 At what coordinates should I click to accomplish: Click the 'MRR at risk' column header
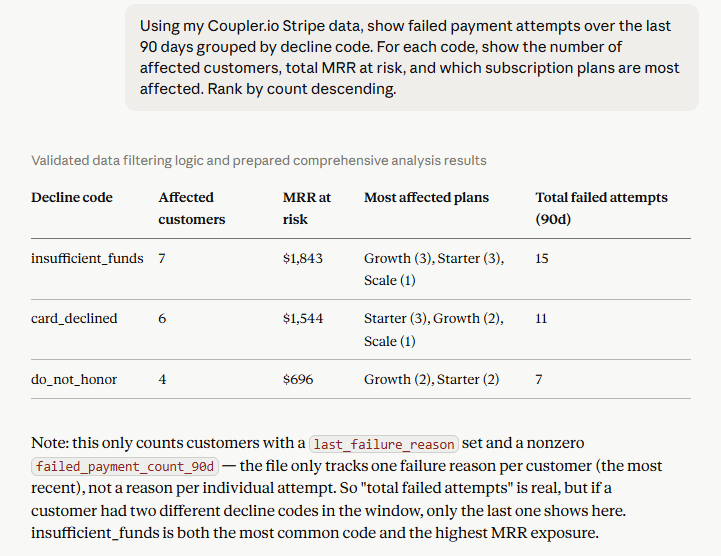pyautogui.click(x=307, y=208)
